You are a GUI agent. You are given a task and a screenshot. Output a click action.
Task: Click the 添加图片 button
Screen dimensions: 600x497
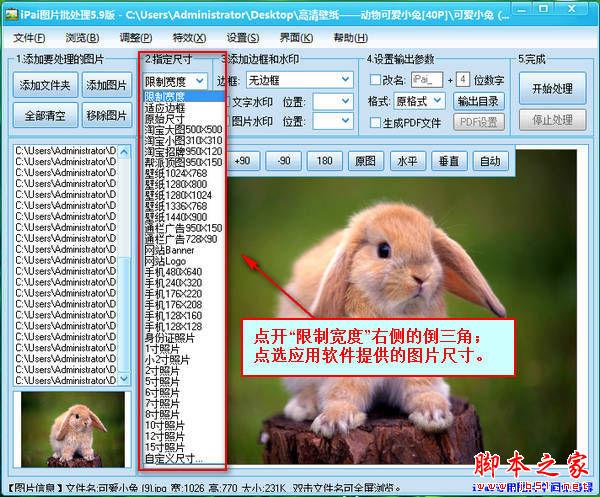(x=106, y=85)
